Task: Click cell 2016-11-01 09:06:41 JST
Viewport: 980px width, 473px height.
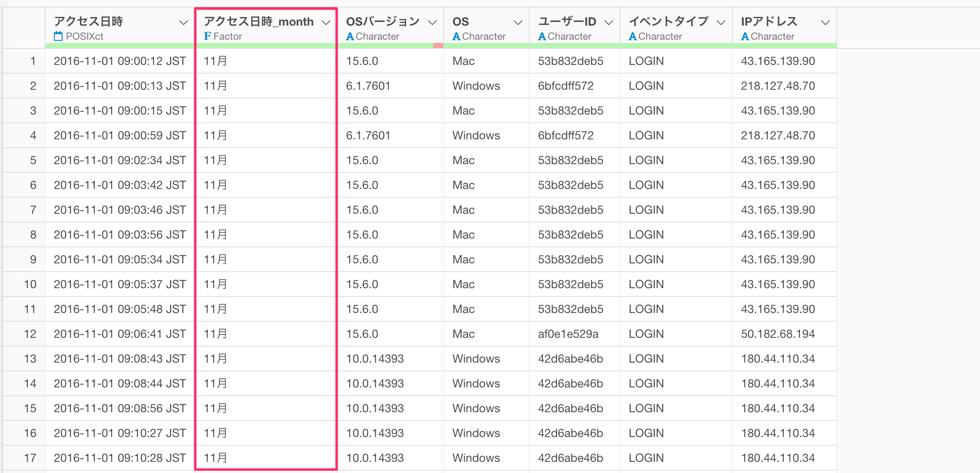Action: point(120,334)
